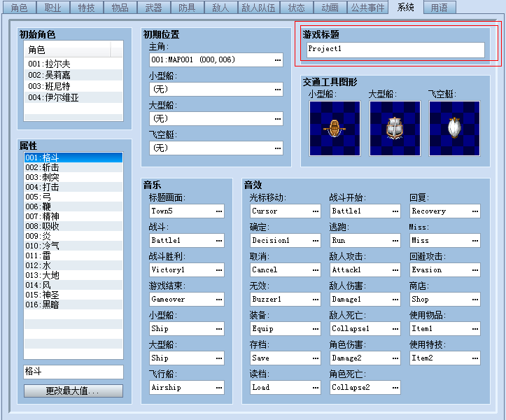Select initial actor 004:伊尔维亚
The image size is (506, 420).
73,97
